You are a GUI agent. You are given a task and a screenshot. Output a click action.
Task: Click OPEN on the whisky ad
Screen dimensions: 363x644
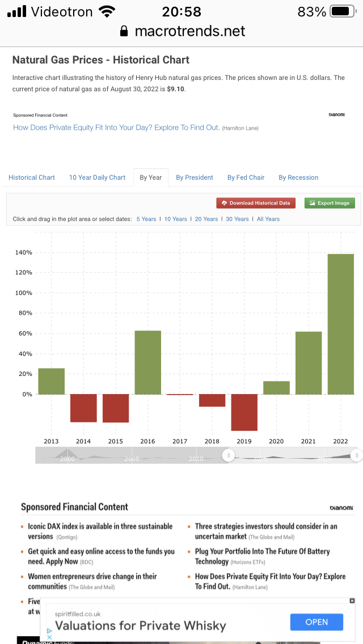coord(316,622)
